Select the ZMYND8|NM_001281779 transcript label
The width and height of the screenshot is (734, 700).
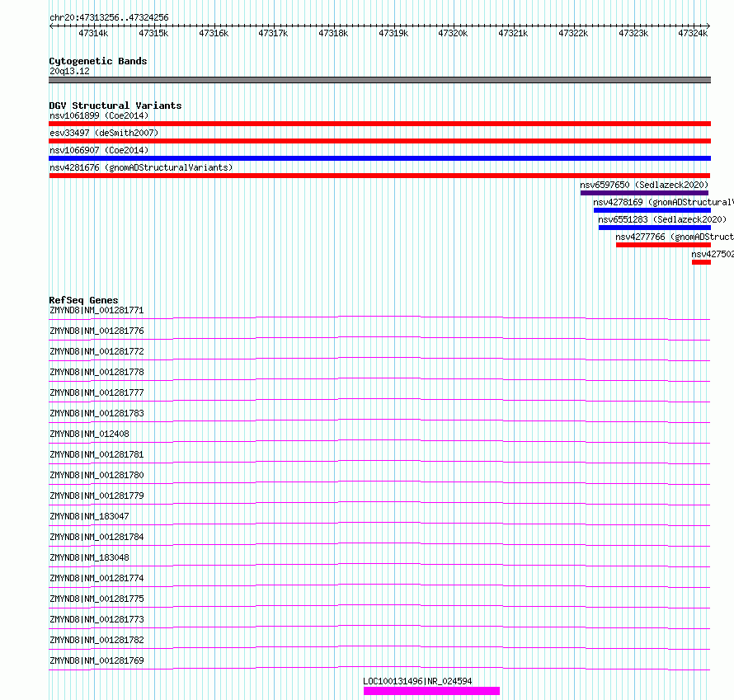tap(96, 496)
